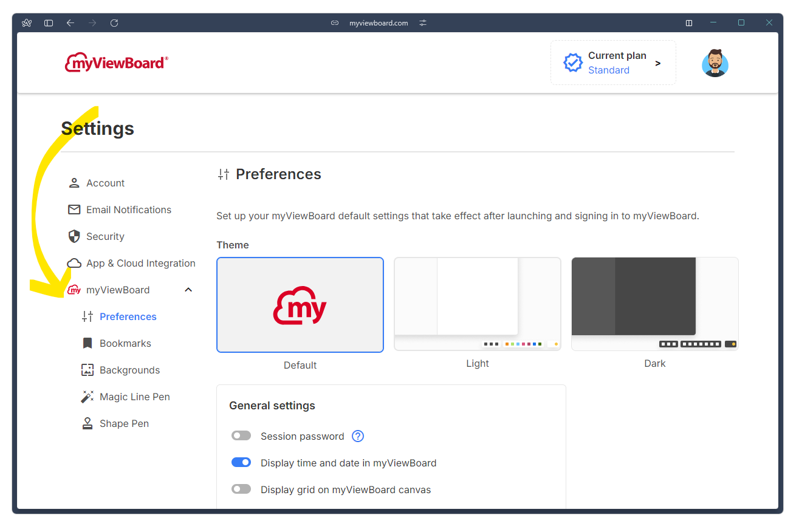Image resolution: width=799 pixels, height=532 pixels.
Task: Open App & Cloud Integration settings
Action: 141,264
